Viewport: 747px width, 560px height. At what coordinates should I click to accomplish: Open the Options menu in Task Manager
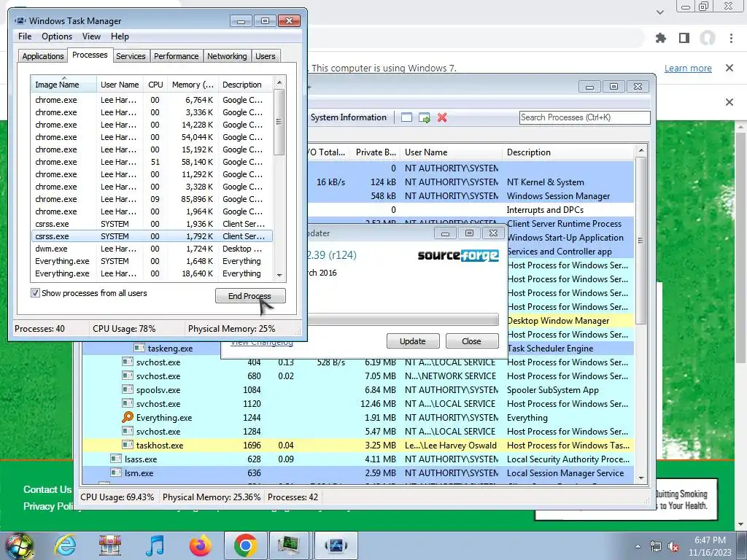tap(57, 36)
